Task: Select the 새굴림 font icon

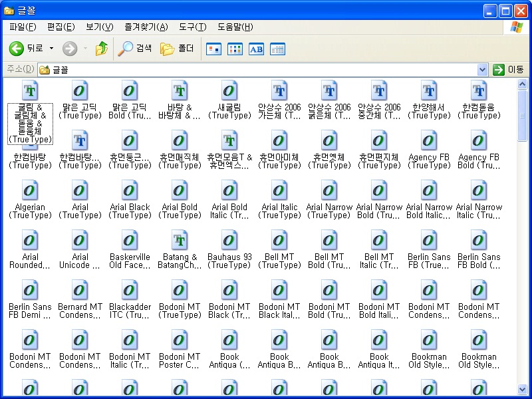Action: click(x=229, y=90)
